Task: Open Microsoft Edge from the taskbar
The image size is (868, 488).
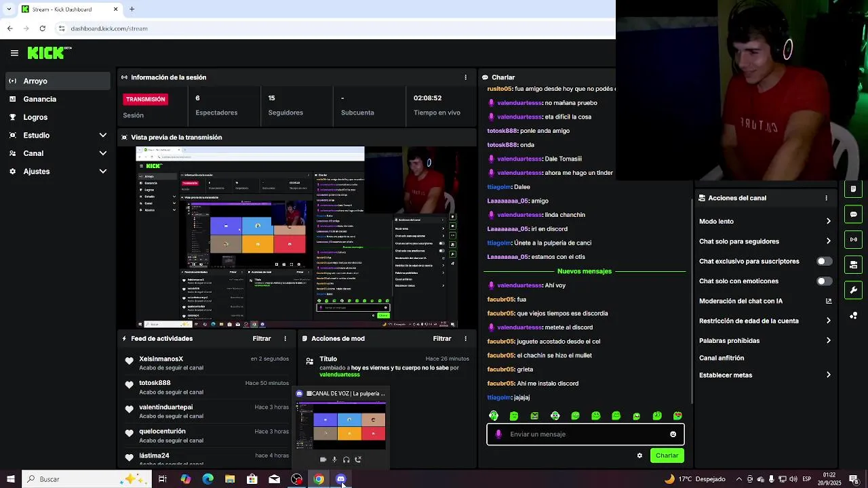Action: tap(208, 479)
